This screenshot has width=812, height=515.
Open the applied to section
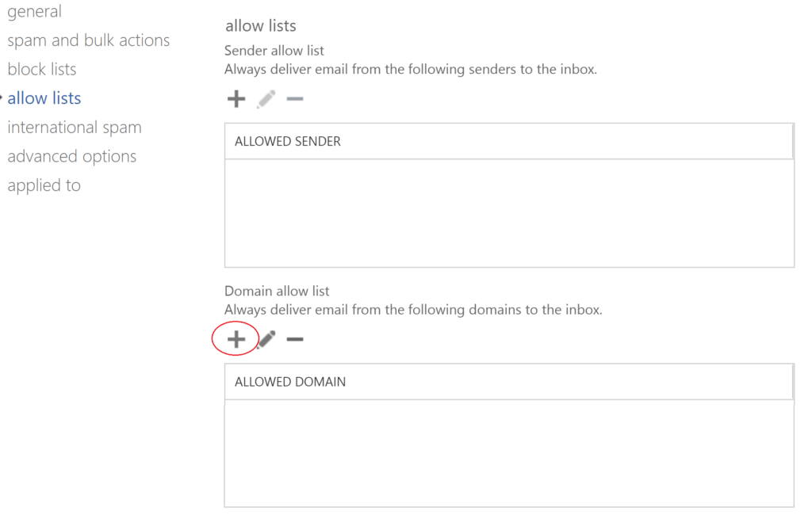44,185
